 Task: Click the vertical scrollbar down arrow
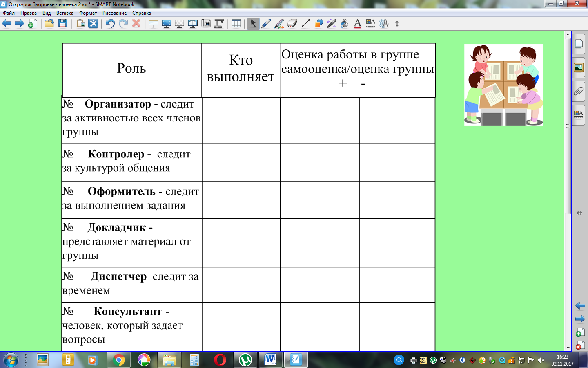(568, 348)
